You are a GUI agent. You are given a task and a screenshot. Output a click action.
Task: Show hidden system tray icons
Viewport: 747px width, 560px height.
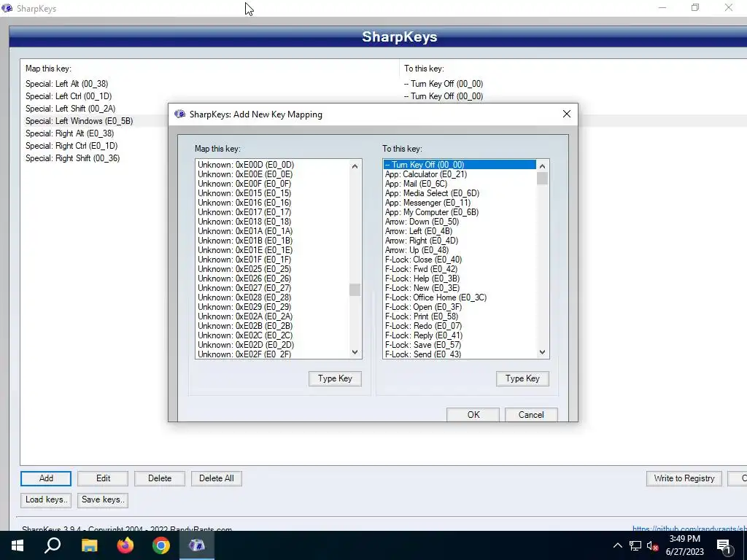[x=617, y=545]
